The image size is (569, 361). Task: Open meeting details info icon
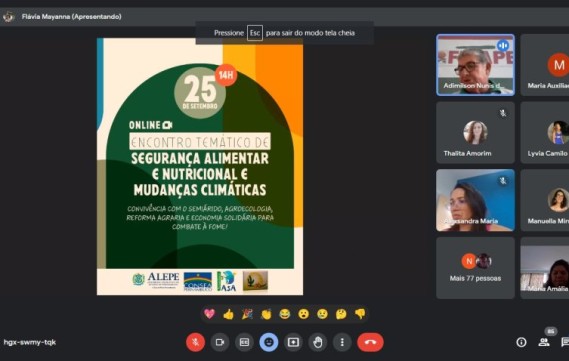pos(521,342)
